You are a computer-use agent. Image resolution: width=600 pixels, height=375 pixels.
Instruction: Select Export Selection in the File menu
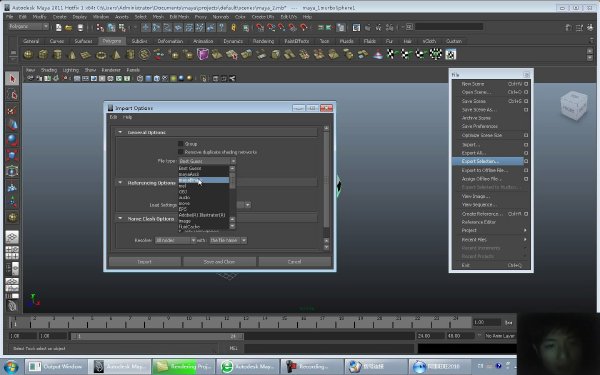coord(488,161)
